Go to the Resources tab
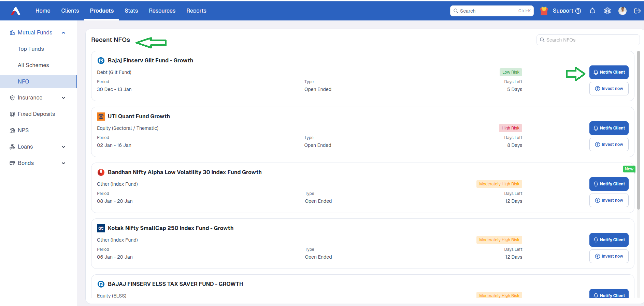This screenshot has height=306, width=644. pos(162,11)
